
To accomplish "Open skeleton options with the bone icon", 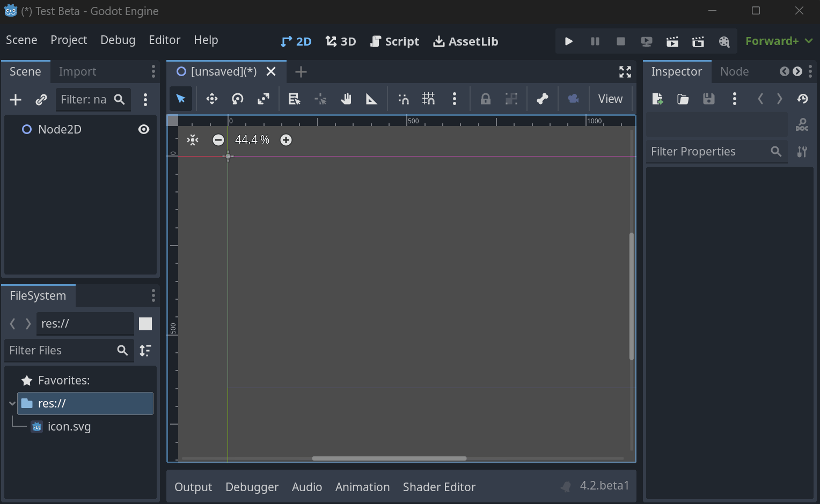I will tap(542, 99).
